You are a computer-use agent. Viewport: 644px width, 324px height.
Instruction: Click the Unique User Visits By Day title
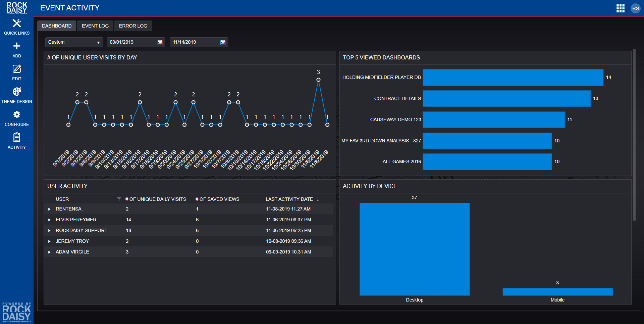[92, 58]
